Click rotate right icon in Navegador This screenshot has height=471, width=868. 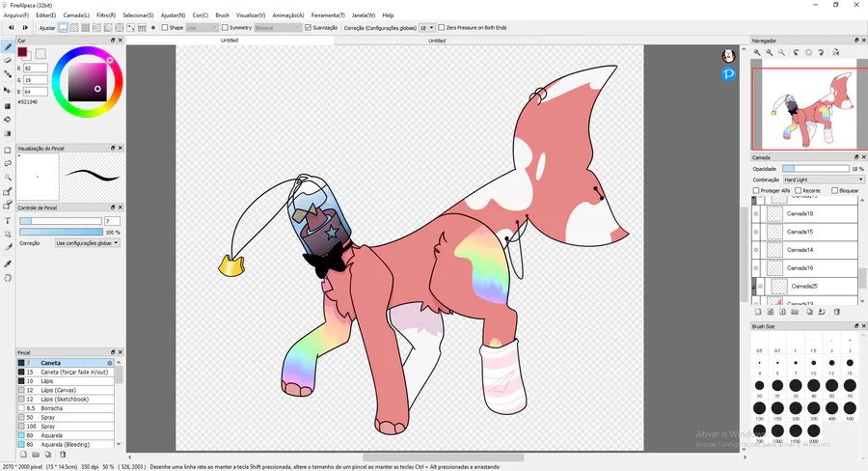tap(821, 52)
